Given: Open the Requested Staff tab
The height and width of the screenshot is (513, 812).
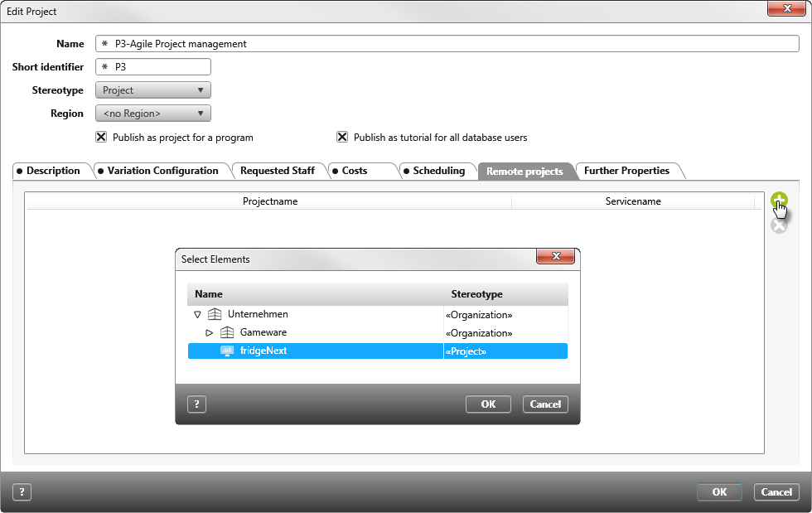Looking at the screenshot, I should pos(278,171).
